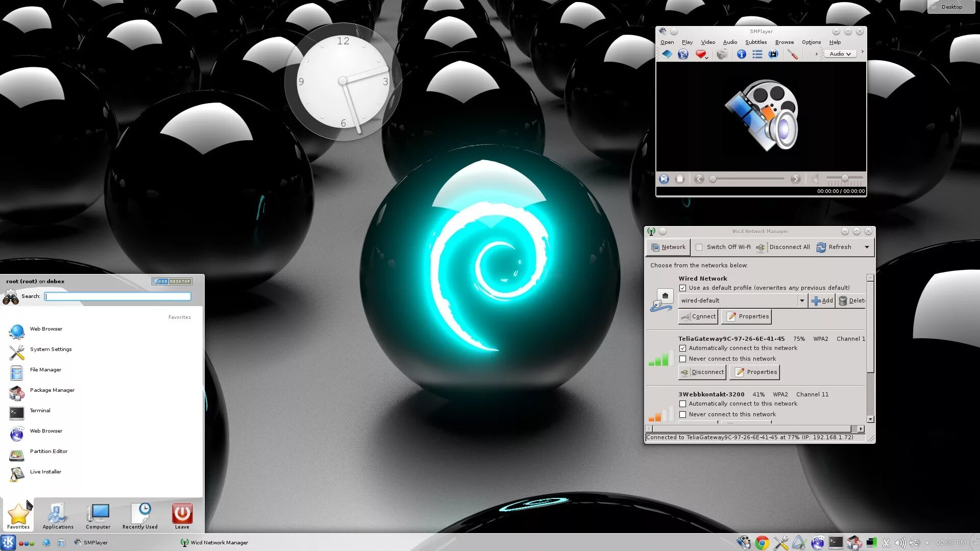Open the SMPlayer Play menu
Image resolution: width=980 pixels, height=551 pixels.
point(687,42)
